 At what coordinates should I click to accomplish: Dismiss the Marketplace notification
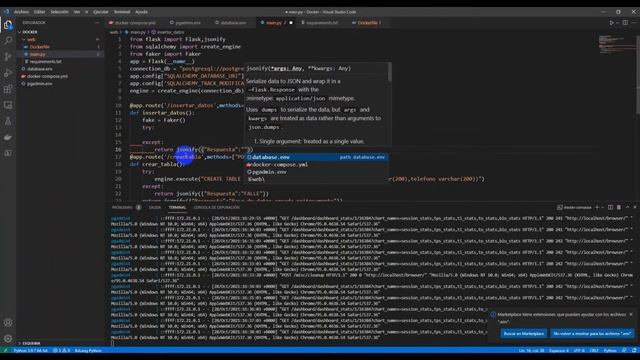coord(631,314)
